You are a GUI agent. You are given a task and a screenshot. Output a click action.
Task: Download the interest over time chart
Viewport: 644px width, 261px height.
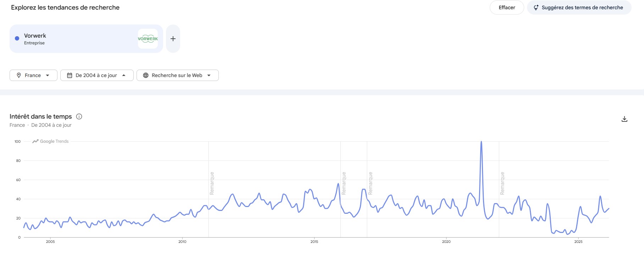tap(624, 119)
